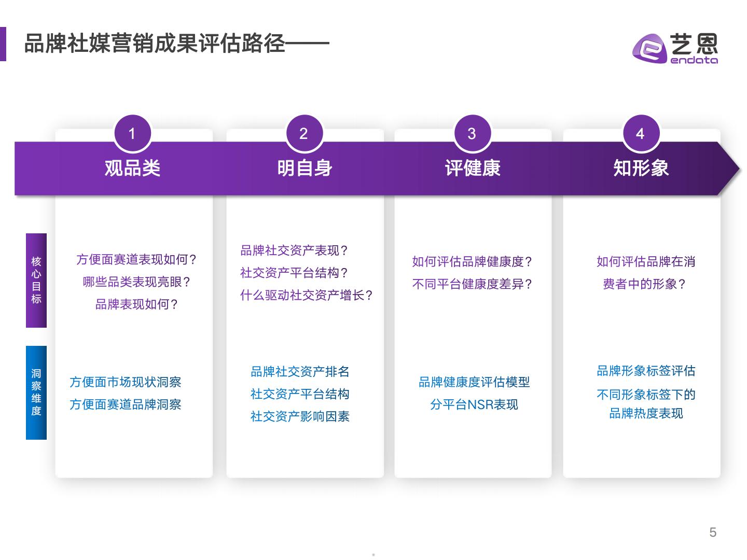Select the 评健康 stage header

(472, 168)
